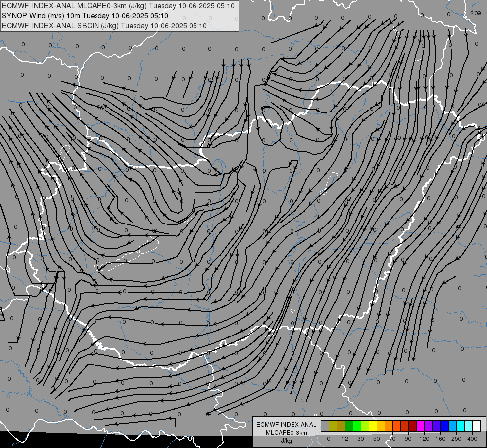Click the legend's MLCAPE0-3km label
The width and height of the screenshot is (487, 448).
tap(287, 433)
